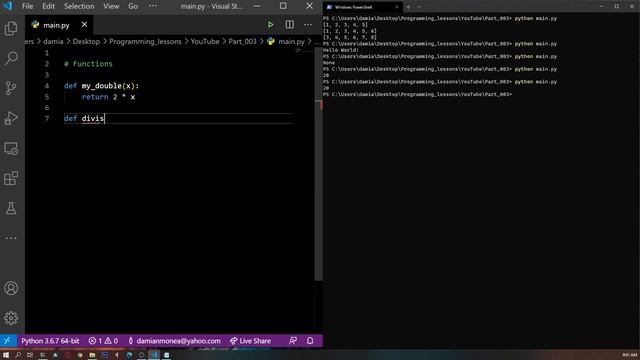640x360 pixels.
Task: Open the Windows Start menu
Action: (6, 355)
